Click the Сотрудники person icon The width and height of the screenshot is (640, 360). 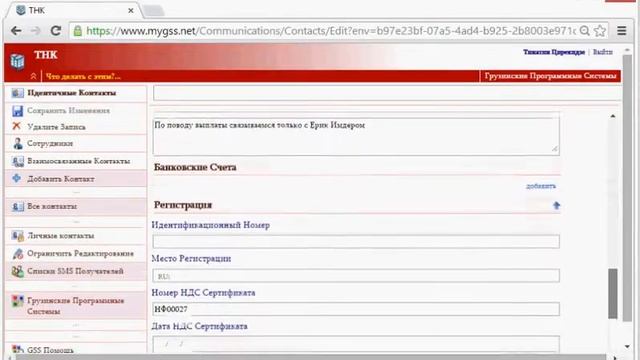(x=18, y=143)
